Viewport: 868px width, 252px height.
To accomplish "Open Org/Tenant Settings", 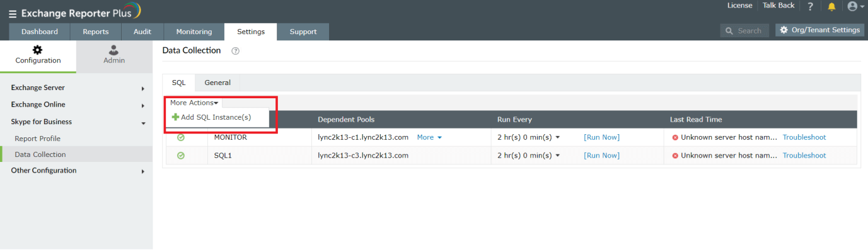I will pos(819,30).
